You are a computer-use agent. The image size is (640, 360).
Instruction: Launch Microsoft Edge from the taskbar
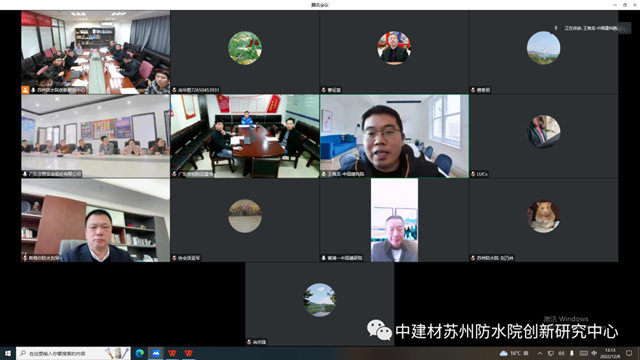click(140, 353)
